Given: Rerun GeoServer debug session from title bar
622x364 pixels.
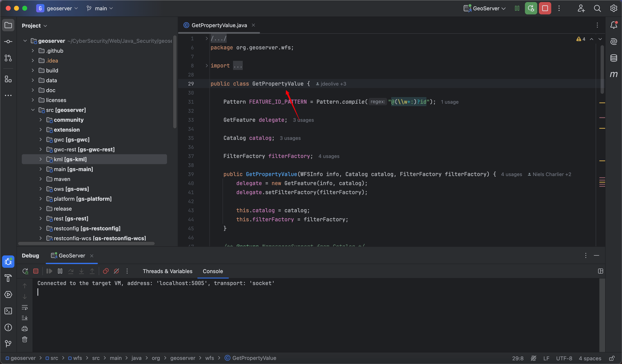Looking at the screenshot, I should coord(531,8).
